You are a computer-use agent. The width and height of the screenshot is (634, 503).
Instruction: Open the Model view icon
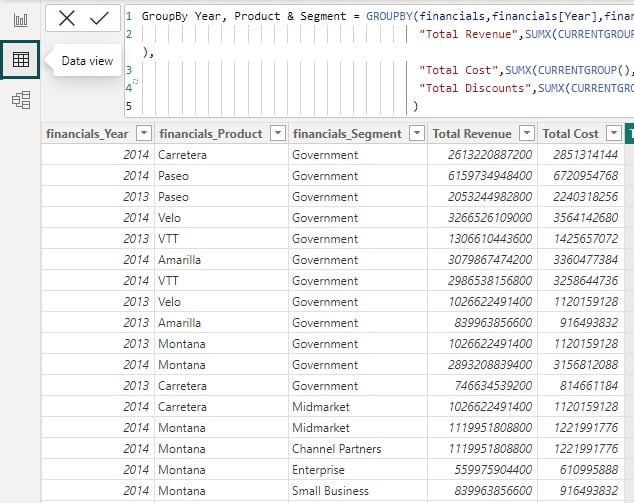21,100
